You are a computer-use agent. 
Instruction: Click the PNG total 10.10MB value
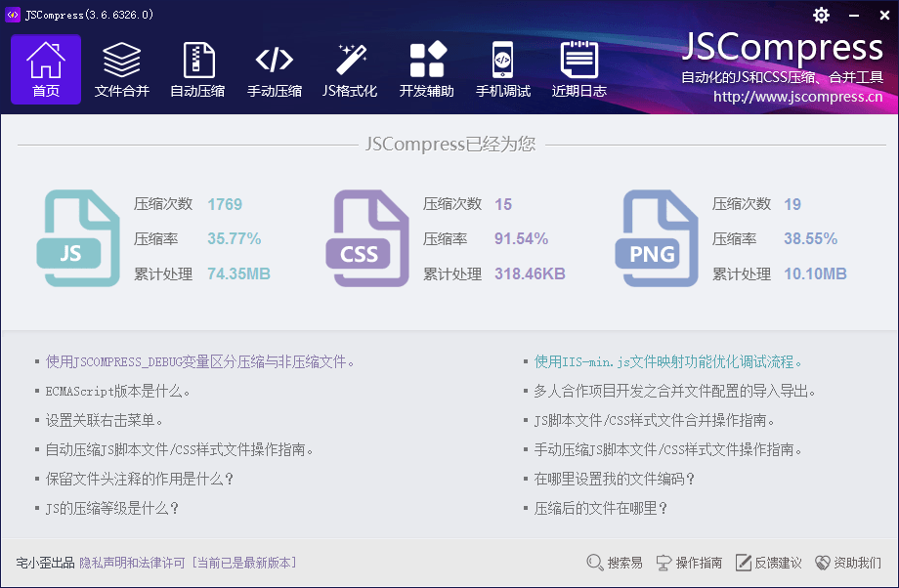815,273
